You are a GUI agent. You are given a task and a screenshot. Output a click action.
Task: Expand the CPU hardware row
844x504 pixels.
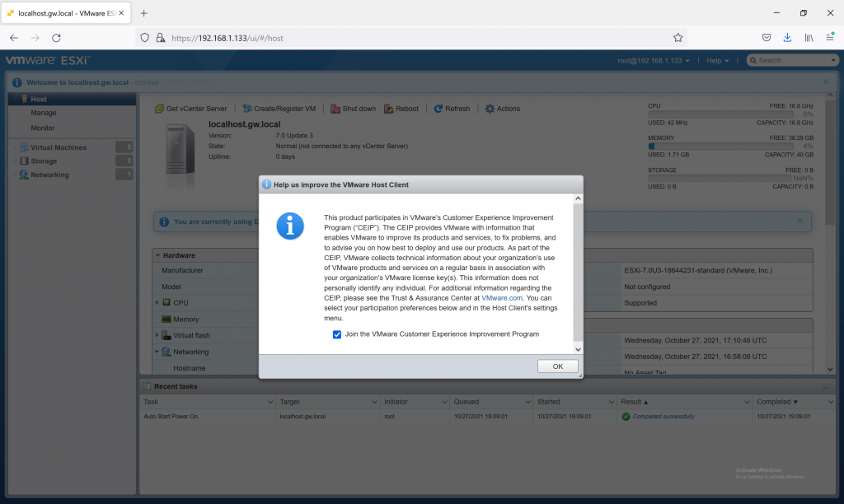coord(157,303)
